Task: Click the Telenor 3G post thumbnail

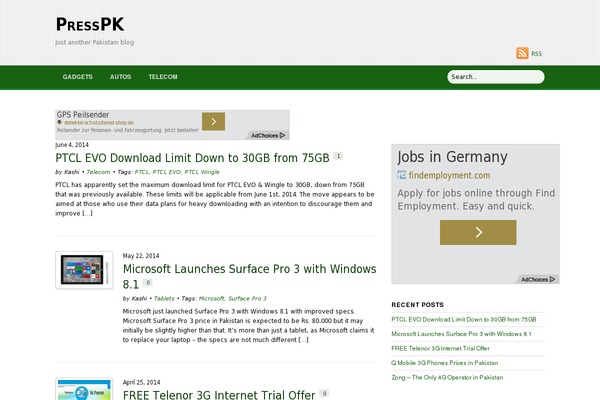Action: (84, 389)
